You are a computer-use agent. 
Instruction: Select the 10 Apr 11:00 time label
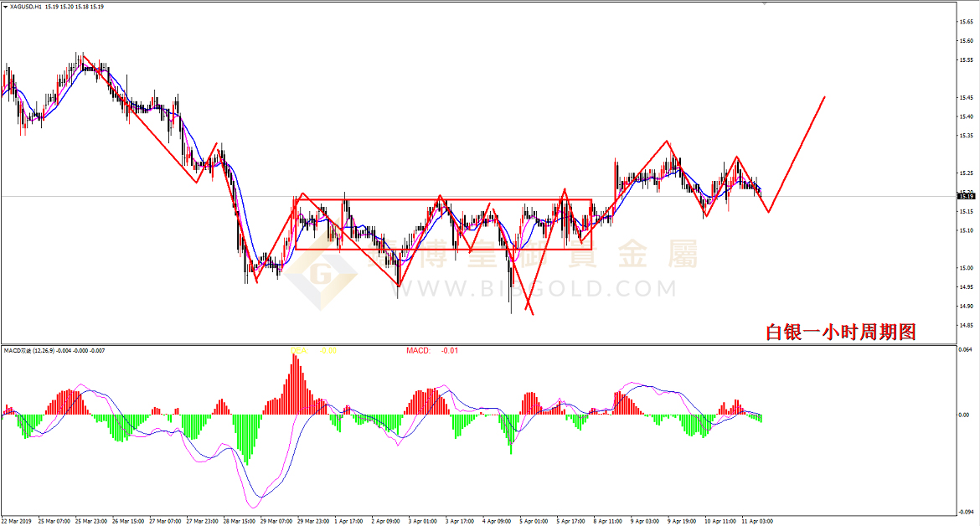pyautogui.click(x=720, y=521)
